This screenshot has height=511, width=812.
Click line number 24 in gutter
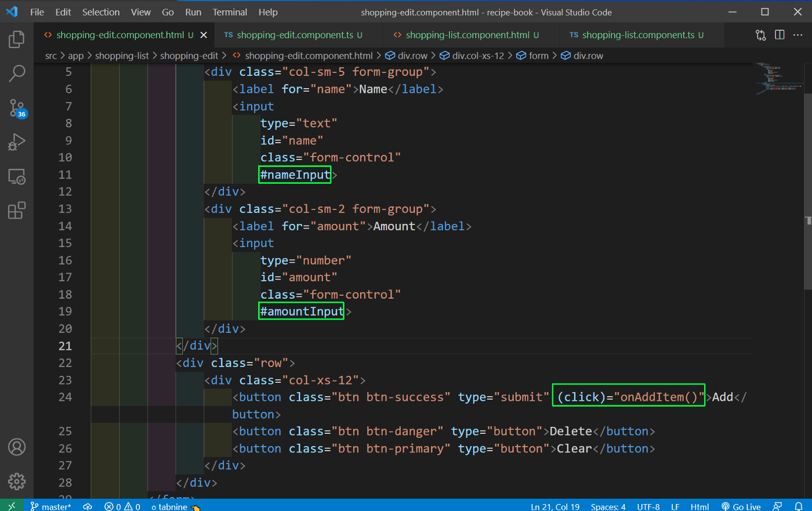66,397
